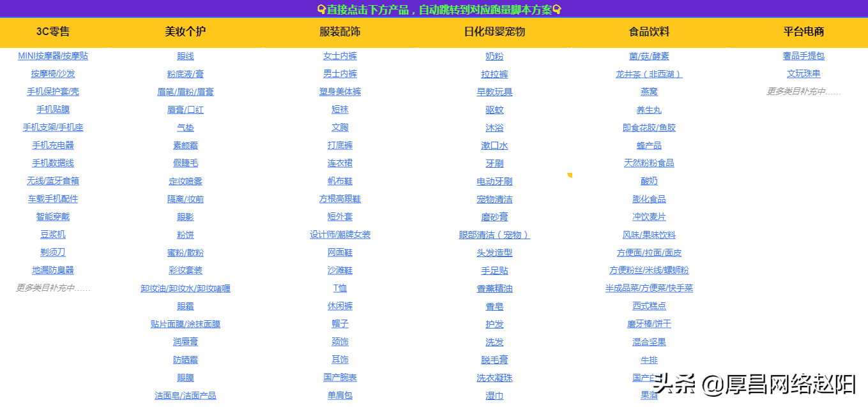The image size is (868, 407).
Task: Click the 电动牙刷 link
Action: point(494,181)
